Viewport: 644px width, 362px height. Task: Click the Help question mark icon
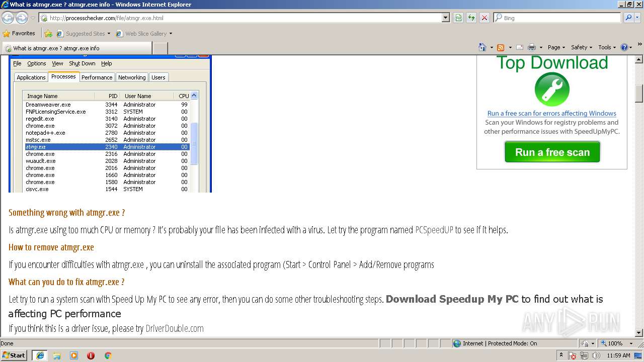(624, 47)
